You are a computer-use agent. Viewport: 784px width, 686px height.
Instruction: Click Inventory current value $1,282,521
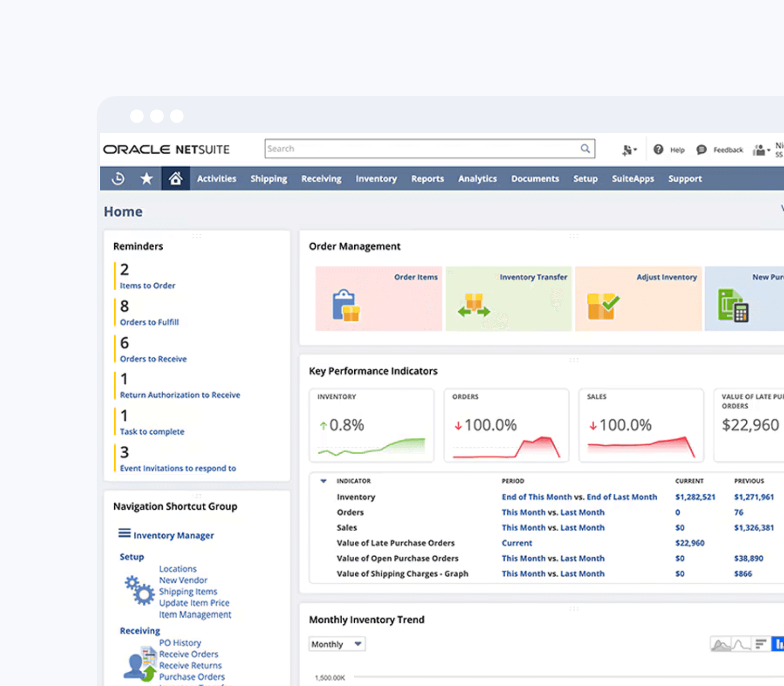coord(695,497)
